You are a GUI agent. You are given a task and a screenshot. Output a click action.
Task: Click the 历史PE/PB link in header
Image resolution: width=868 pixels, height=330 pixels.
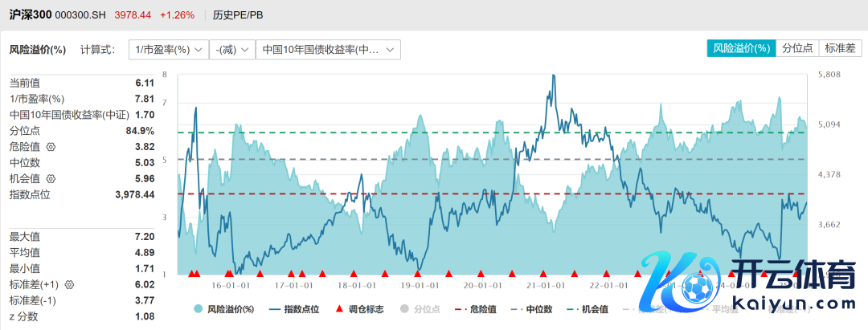237,15
